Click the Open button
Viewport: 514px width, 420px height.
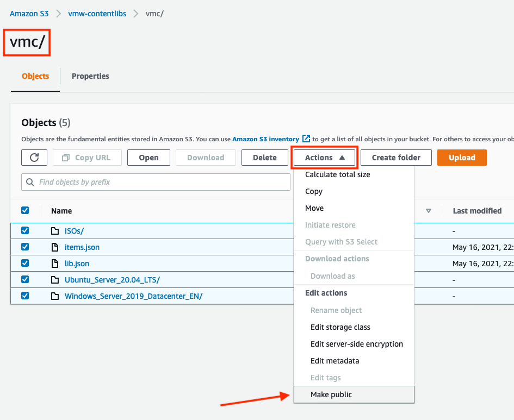click(x=148, y=158)
